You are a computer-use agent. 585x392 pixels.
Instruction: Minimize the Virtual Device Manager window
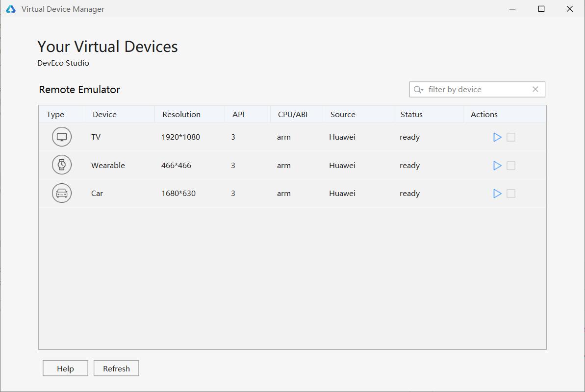pos(512,9)
